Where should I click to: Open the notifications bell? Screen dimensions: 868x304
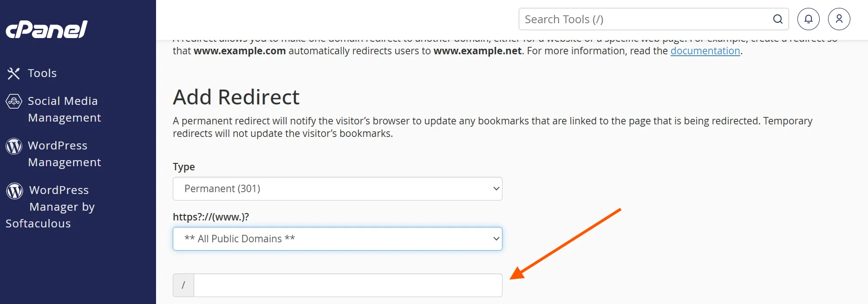(808, 19)
